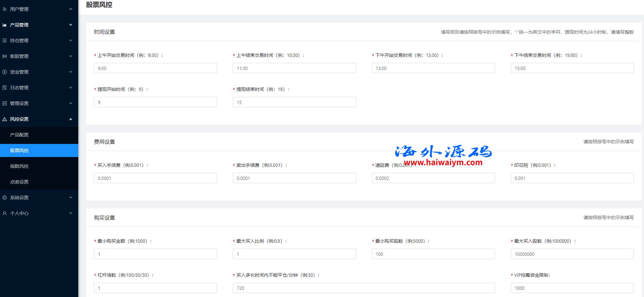Expand the 用户管理 menu chevron
This screenshot has width=644, height=297.
pyautogui.click(x=71, y=9)
